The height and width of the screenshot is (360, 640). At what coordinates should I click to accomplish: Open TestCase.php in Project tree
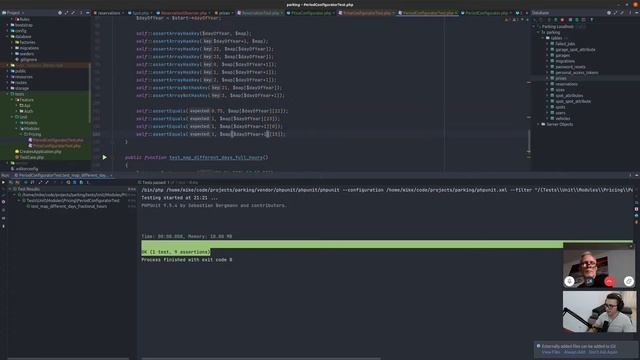pyautogui.click(x=31, y=157)
